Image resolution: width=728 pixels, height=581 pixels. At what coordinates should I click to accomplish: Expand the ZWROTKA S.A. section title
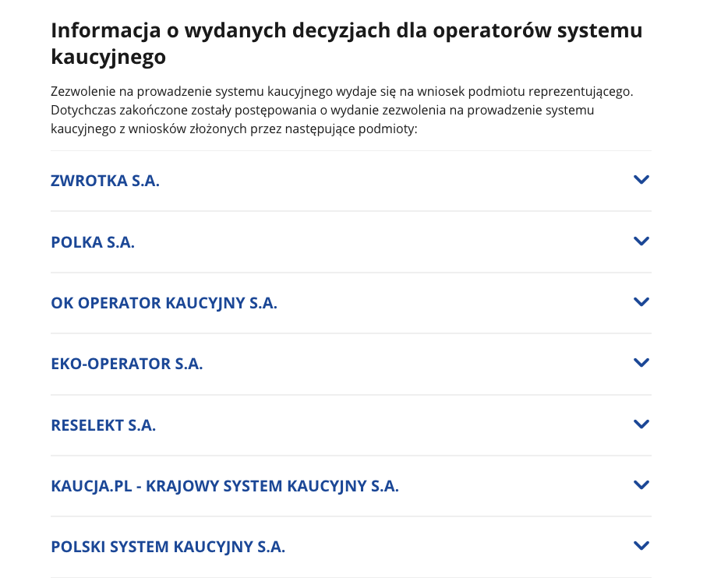pos(105,181)
